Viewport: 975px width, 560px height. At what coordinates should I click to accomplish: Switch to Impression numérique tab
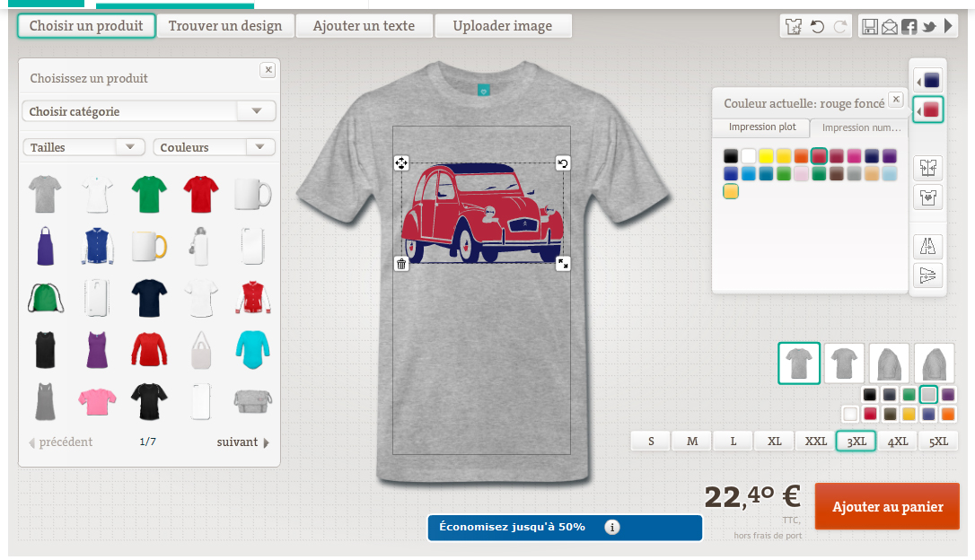point(861,127)
